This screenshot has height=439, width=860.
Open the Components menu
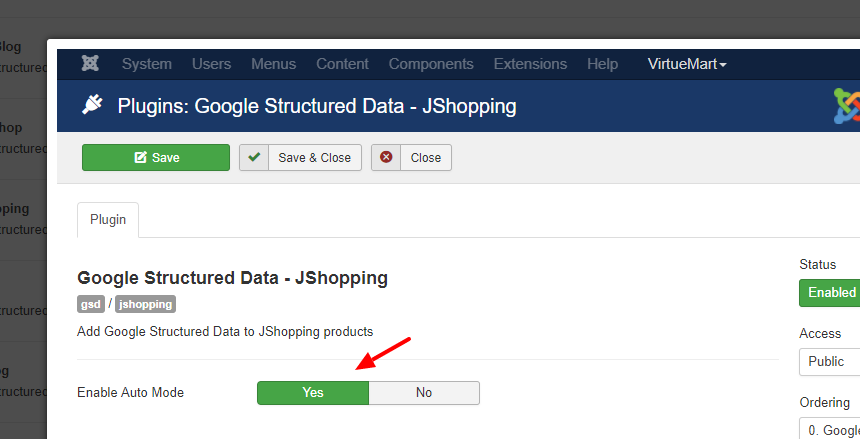point(431,64)
